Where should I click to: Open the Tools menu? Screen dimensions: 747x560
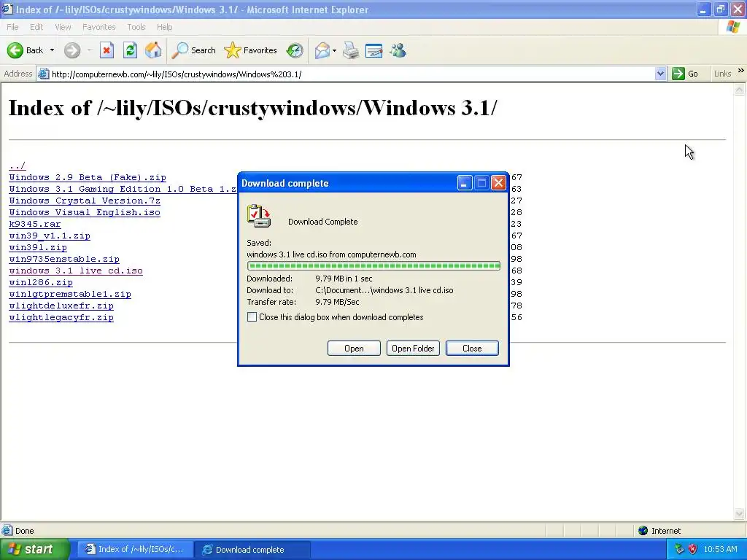(136, 27)
